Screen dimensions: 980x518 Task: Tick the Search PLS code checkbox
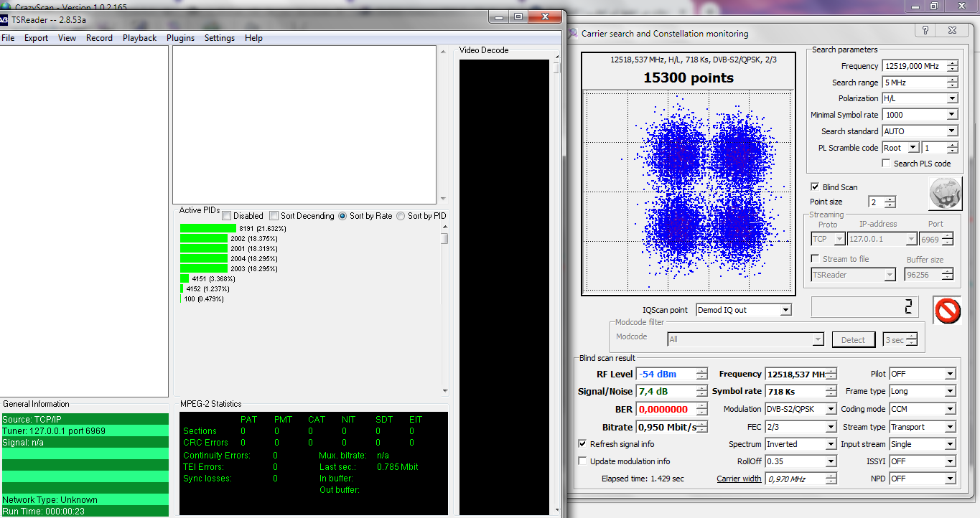(x=886, y=164)
